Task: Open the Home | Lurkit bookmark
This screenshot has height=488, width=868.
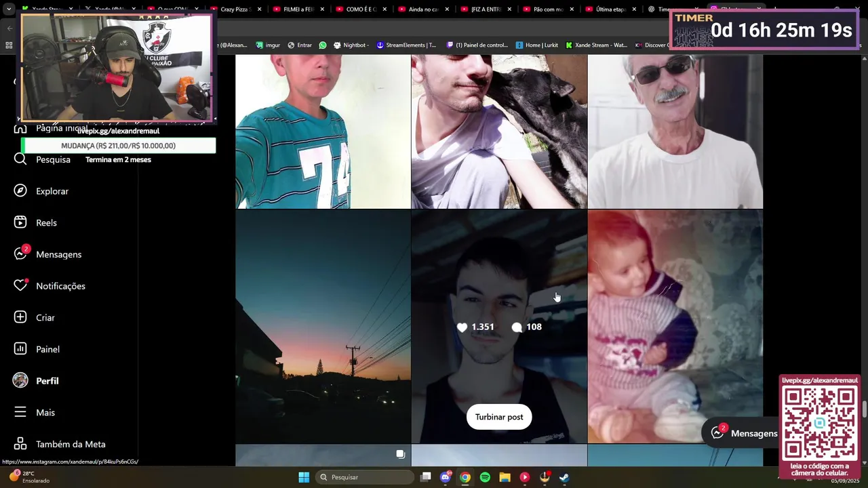Action: 537,45
